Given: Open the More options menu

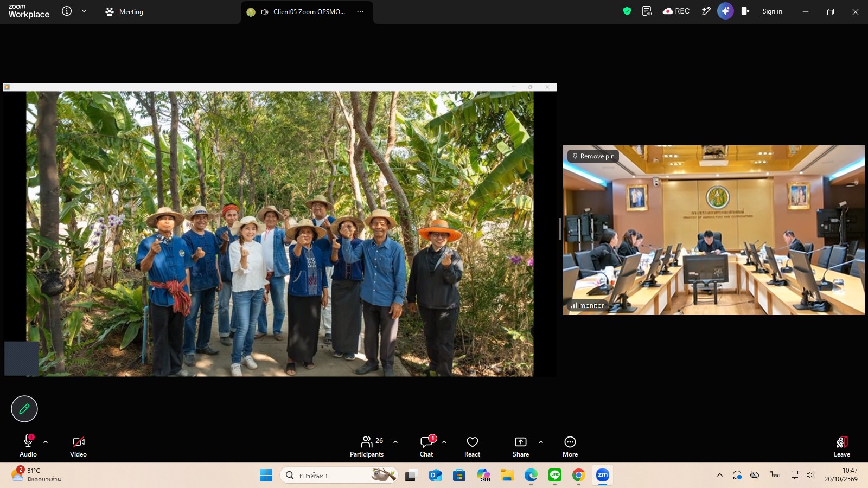Looking at the screenshot, I should (570, 446).
